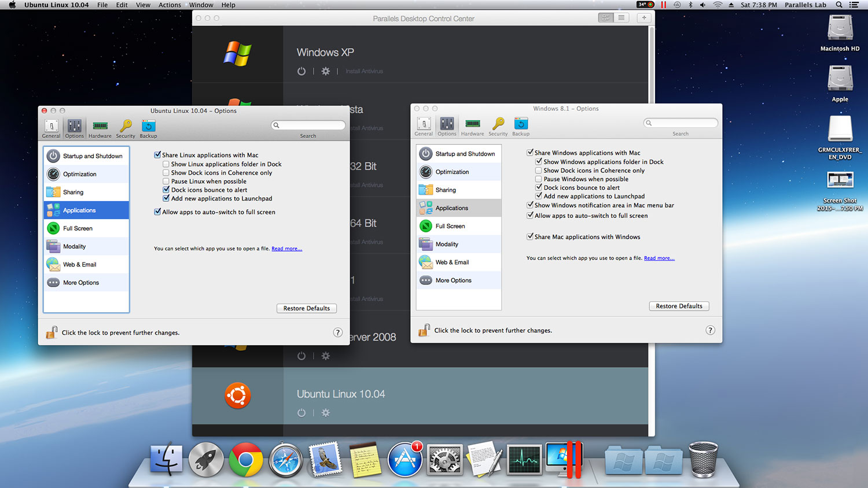Toggle Show Windows applications folder in Dock
The height and width of the screenshot is (488, 868).
tap(539, 162)
